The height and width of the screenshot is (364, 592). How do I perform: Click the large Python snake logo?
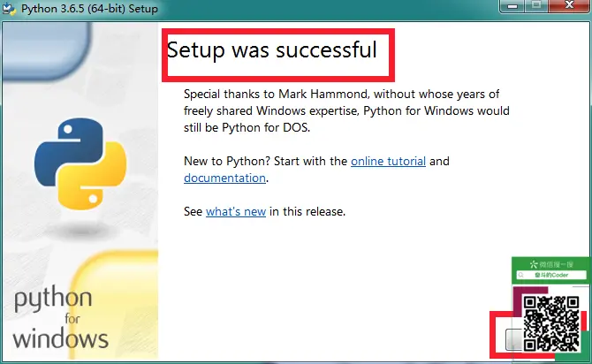[x=80, y=163]
